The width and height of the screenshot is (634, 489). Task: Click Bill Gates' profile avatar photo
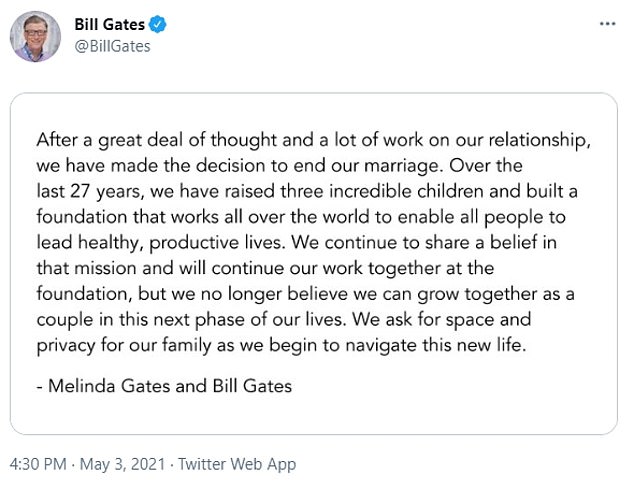tap(36, 37)
